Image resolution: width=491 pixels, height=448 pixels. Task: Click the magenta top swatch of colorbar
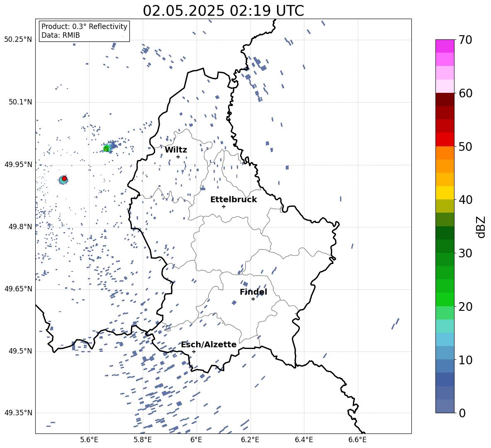pos(445,46)
